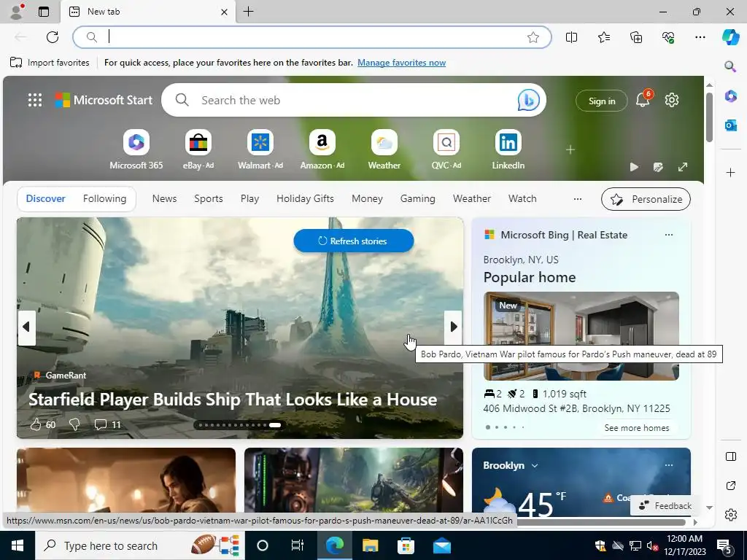The image size is (747, 560).
Task: Play the background video
Action: pos(634,167)
